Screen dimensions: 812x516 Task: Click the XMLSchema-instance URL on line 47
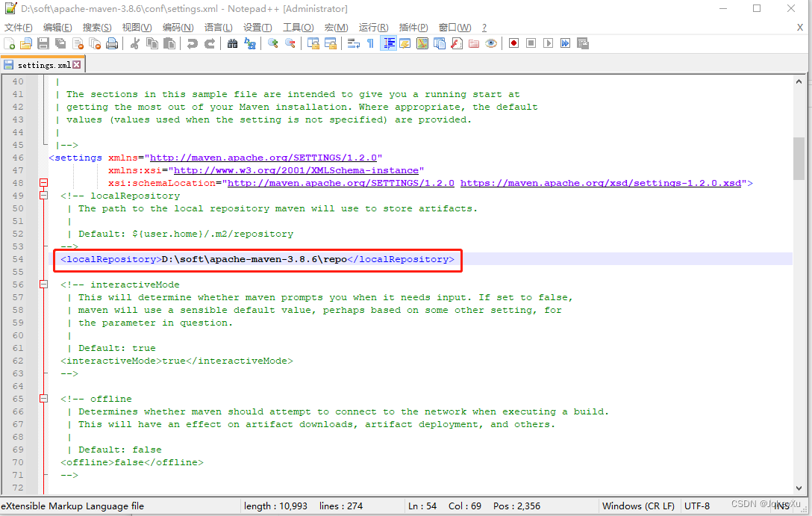tap(296, 170)
